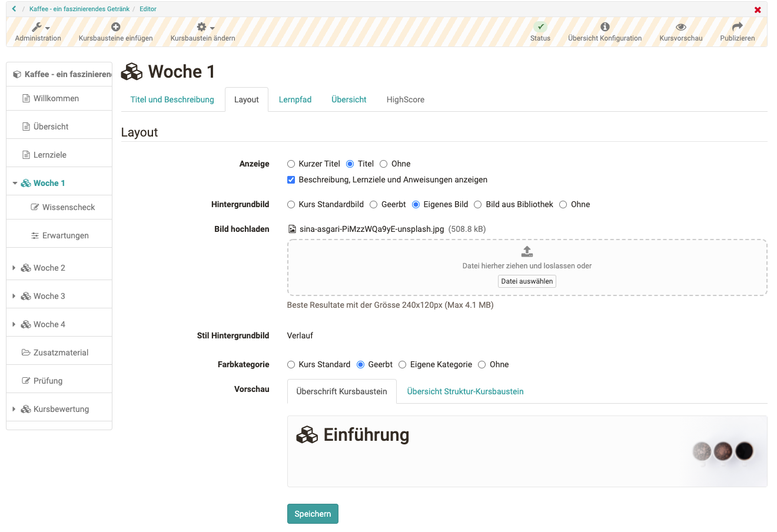777x532 pixels.
Task: Open the Kursbaustein ändern gear menu
Action: click(x=203, y=27)
